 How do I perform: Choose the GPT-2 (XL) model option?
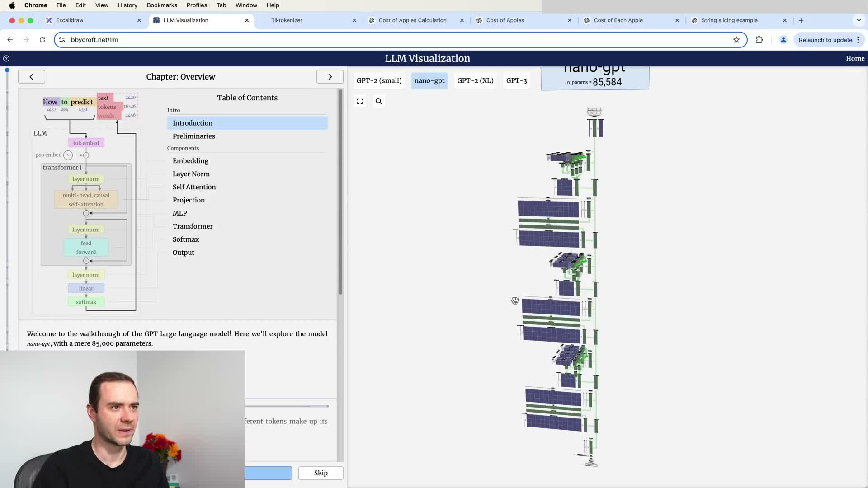pyautogui.click(x=475, y=80)
